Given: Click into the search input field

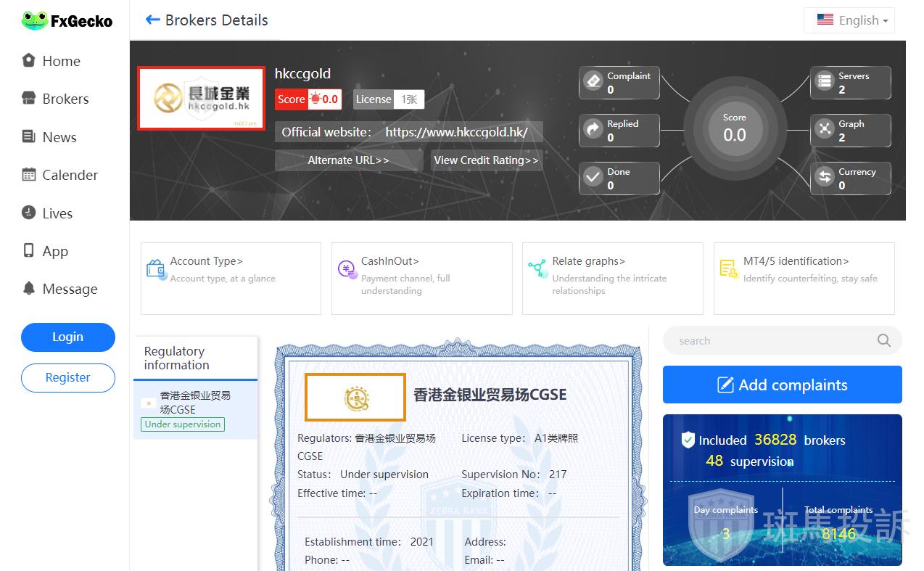Looking at the screenshot, I should pyautogui.click(x=769, y=341).
